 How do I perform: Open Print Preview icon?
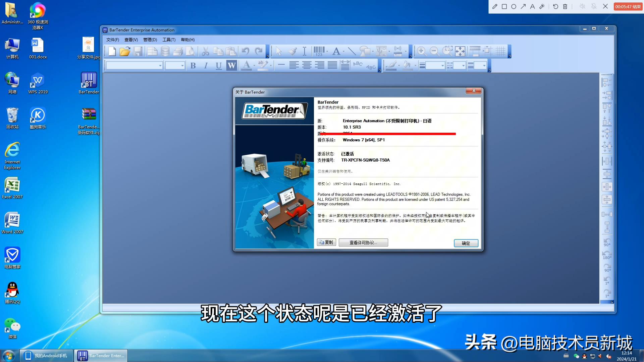(x=191, y=51)
